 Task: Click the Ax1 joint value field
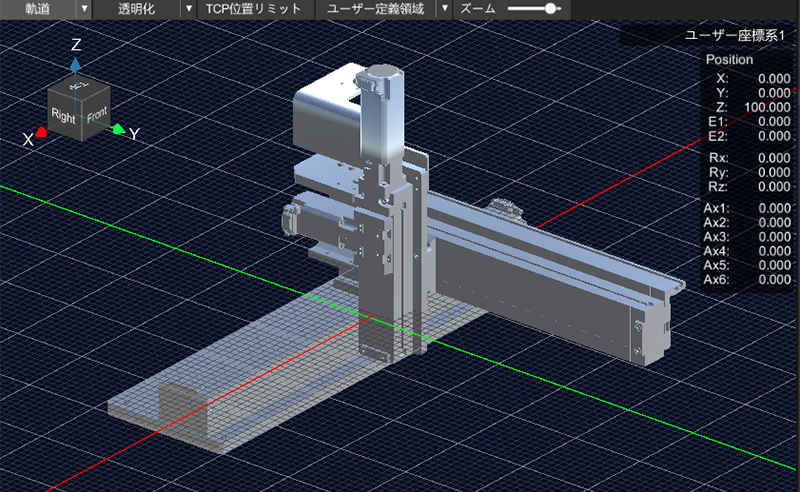click(773, 208)
